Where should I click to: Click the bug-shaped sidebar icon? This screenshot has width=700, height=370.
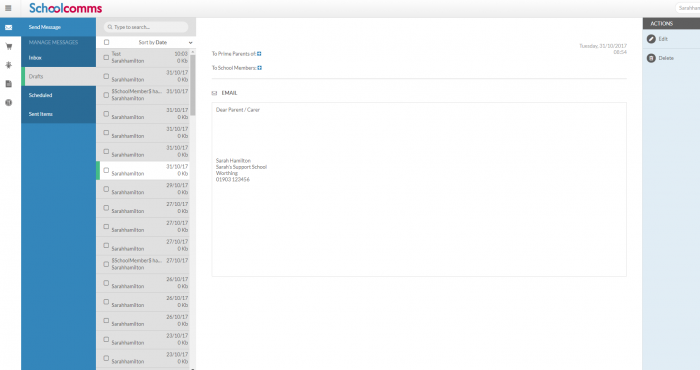(x=8, y=65)
